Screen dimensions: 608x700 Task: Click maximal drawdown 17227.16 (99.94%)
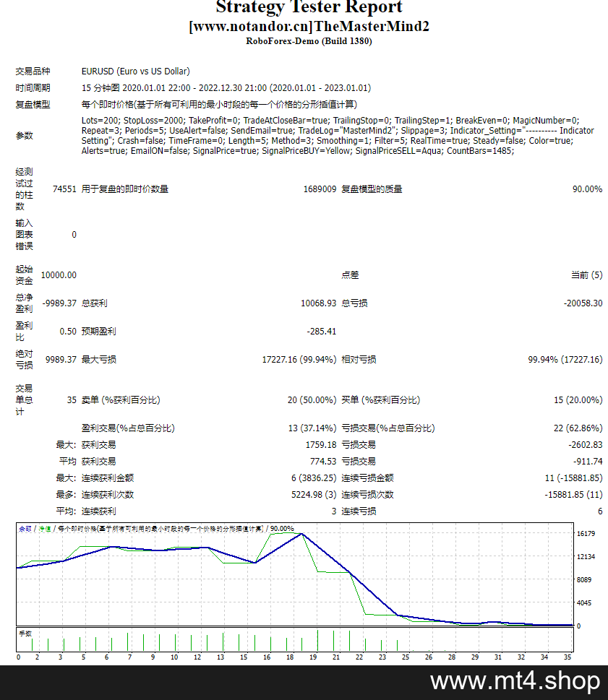pyautogui.click(x=299, y=359)
